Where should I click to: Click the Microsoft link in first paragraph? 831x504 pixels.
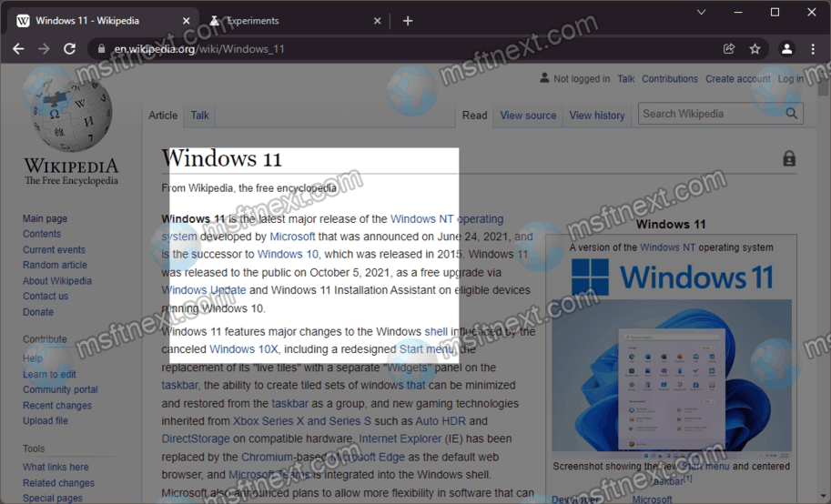[x=292, y=237]
